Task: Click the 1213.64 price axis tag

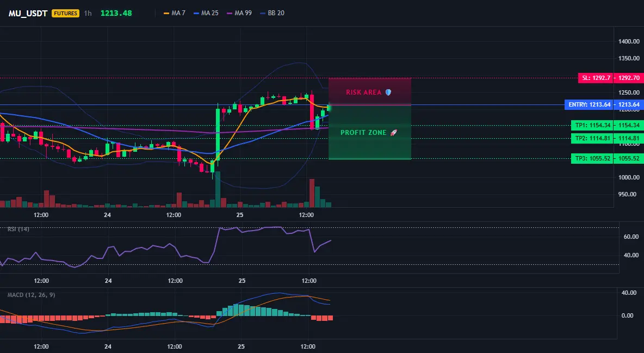Action: 629,105
